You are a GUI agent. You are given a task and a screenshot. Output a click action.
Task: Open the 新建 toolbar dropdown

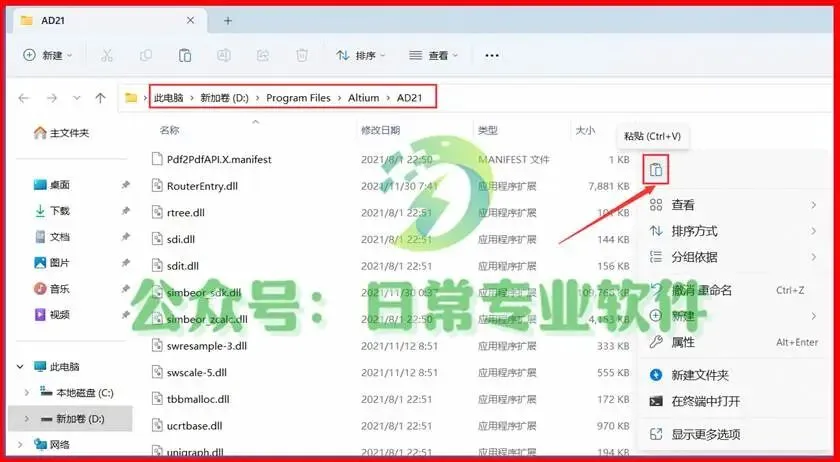point(48,55)
